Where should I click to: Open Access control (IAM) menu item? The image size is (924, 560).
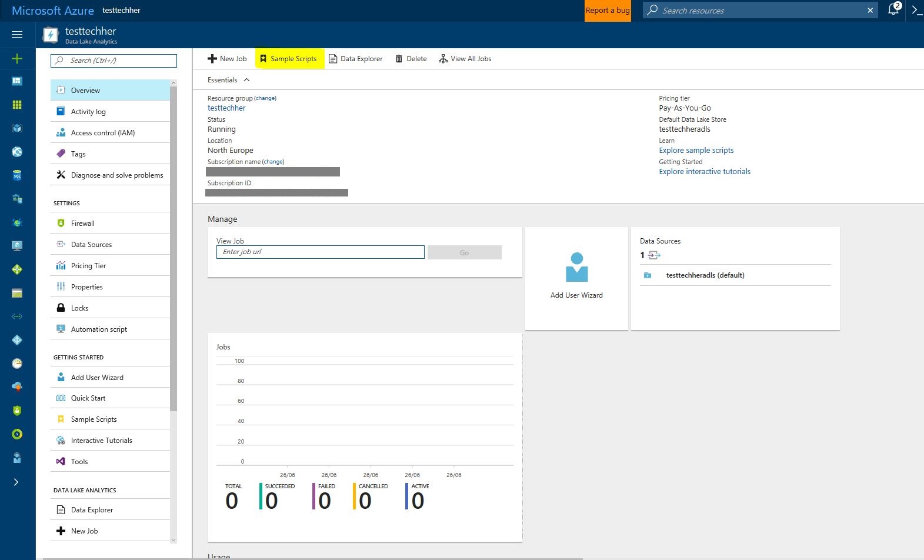110,132
